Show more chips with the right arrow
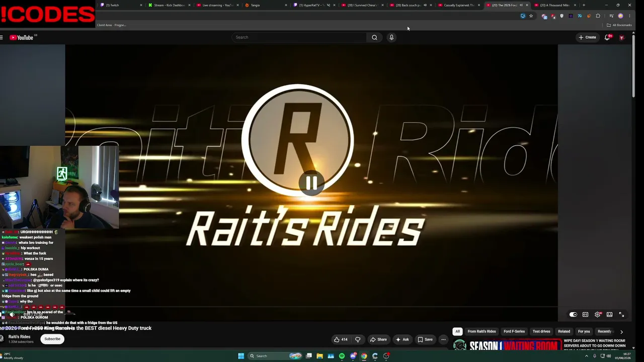This screenshot has height=362, width=644. 621,332
